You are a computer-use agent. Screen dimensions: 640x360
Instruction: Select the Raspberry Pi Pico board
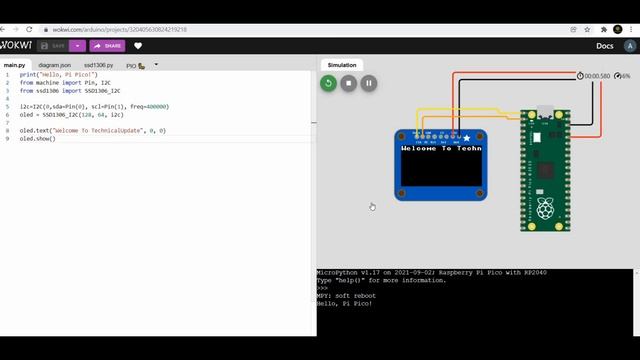[545, 169]
